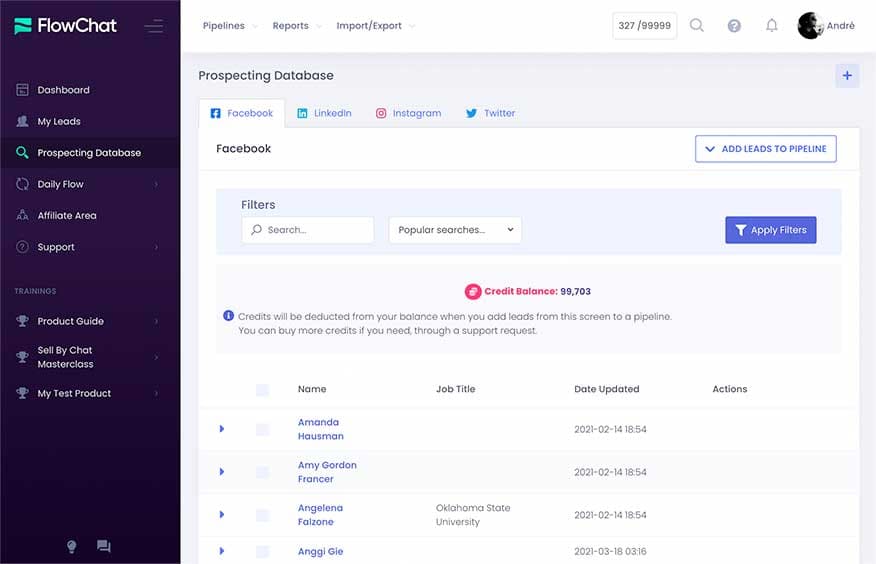
Task: Click the lightbulb icon at sidebar bottom
Action: (72, 546)
